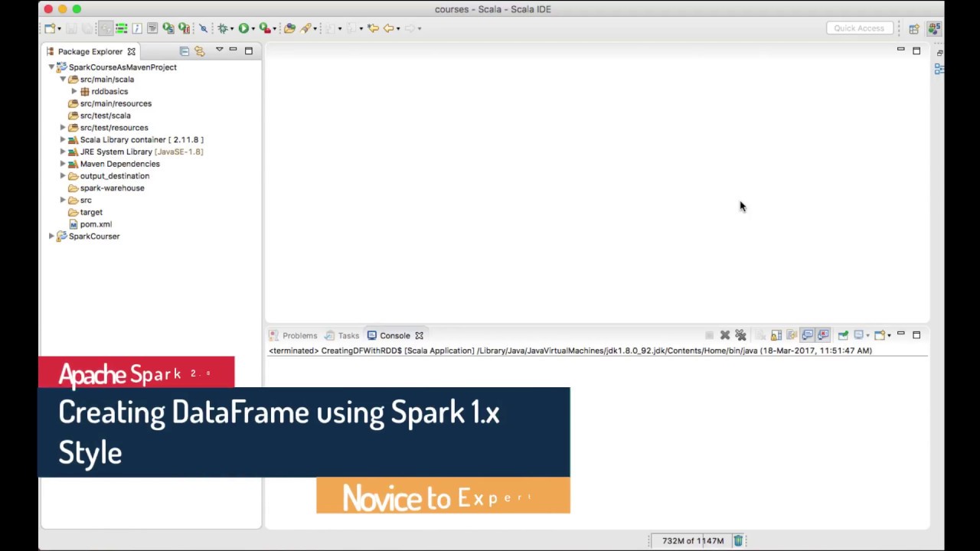Click the Run External Tools icon
This screenshot has width=980, height=551.
click(265, 28)
